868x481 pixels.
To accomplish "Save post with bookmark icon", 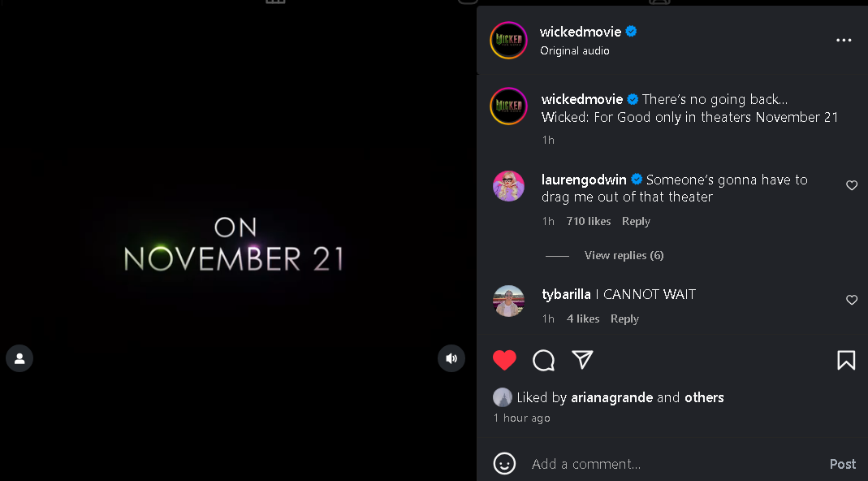I will (846, 360).
